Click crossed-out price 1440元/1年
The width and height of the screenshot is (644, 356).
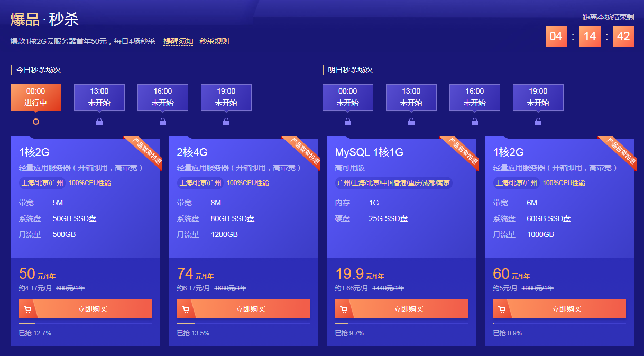(388, 288)
